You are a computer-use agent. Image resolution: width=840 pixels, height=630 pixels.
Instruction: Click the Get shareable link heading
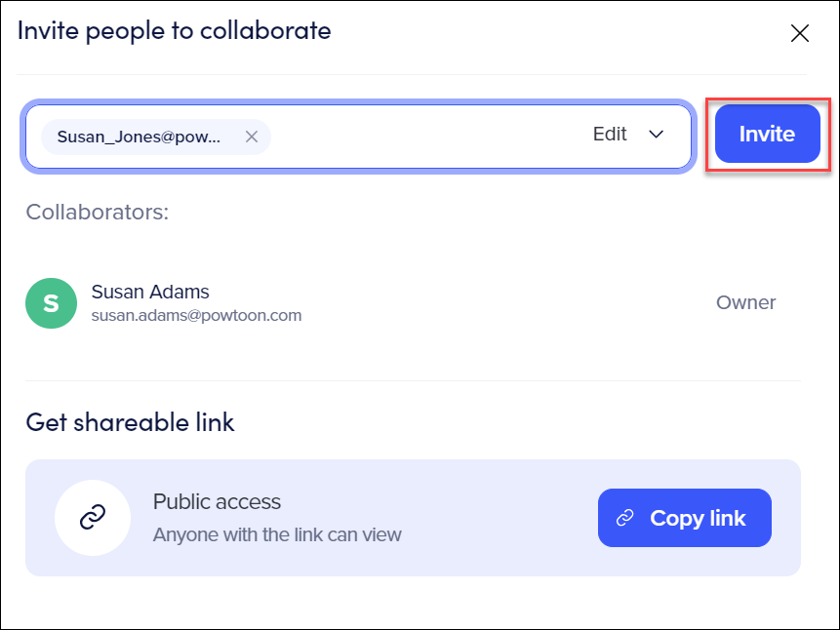click(130, 422)
